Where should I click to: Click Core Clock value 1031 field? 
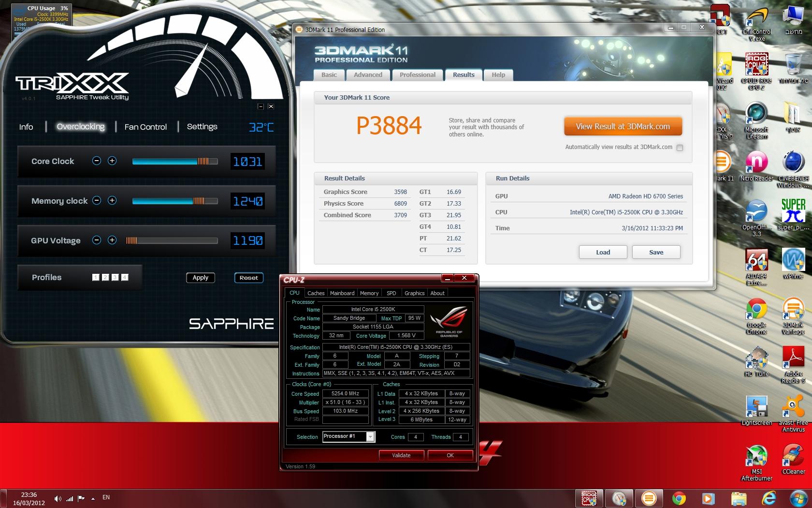pos(247,161)
